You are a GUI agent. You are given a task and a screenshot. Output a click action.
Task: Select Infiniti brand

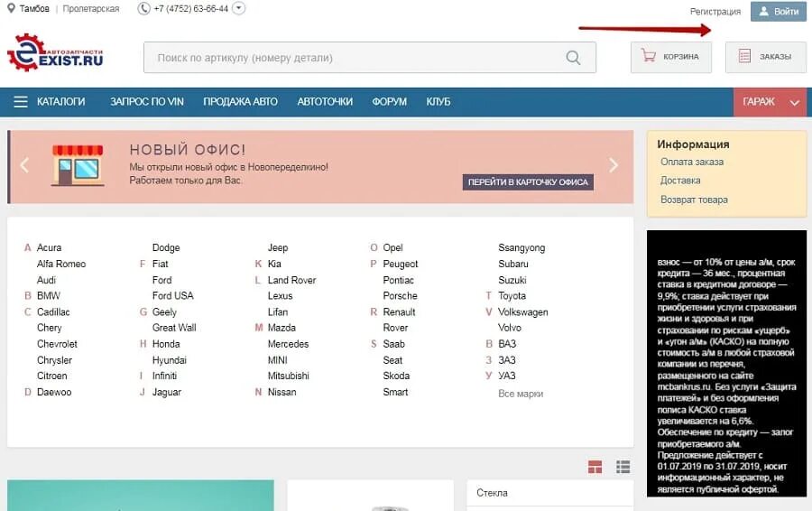(x=164, y=376)
